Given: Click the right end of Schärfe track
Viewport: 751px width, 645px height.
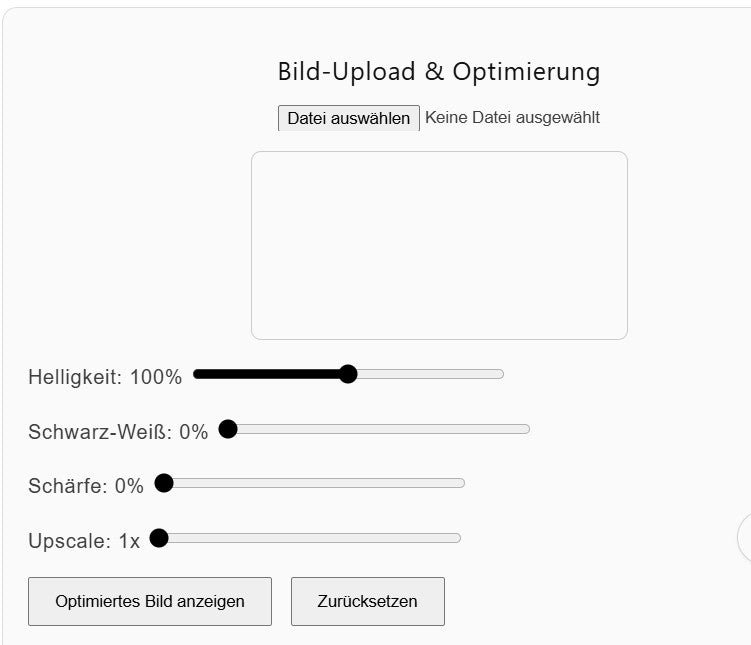Looking at the screenshot, I should 457,483.
